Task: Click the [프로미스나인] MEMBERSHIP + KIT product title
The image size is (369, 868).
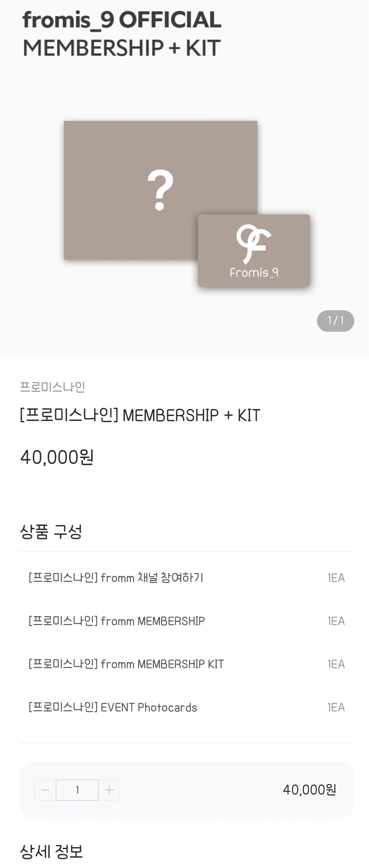Action: coord(140,415)
